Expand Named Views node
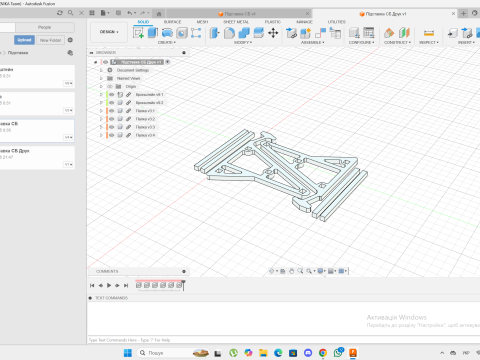The height and width of the screenshot is (360, 480). point(101,78)
